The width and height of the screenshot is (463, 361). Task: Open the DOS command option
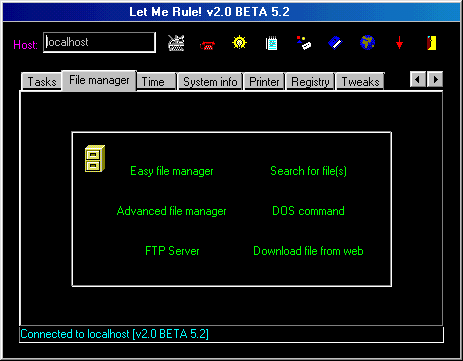[x=308, y=211]
